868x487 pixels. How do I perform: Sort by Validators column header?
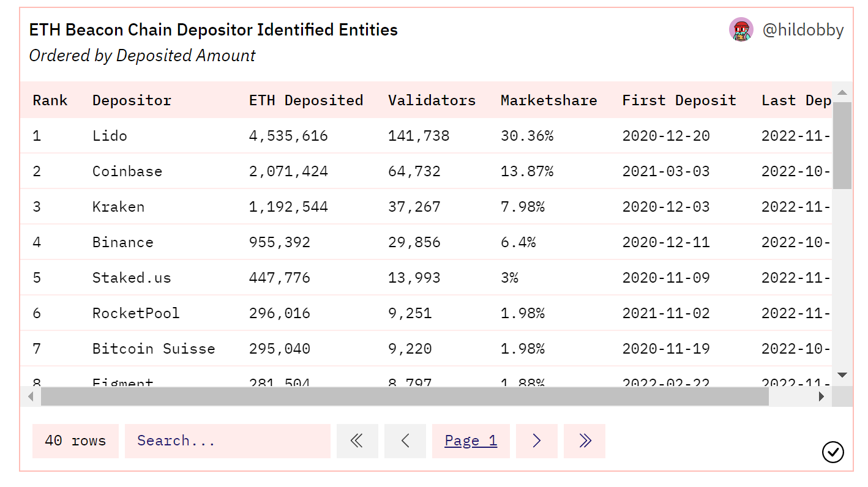(x=432, y=100)
